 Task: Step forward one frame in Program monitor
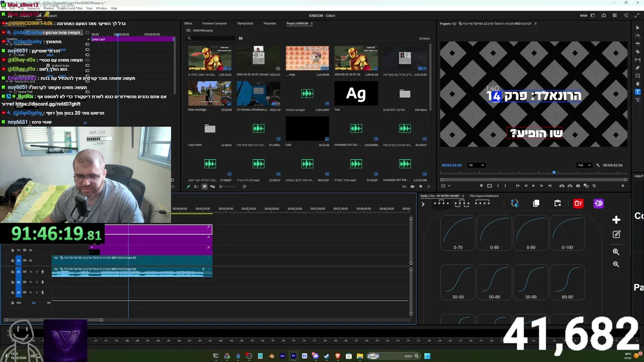click(541, 186)
